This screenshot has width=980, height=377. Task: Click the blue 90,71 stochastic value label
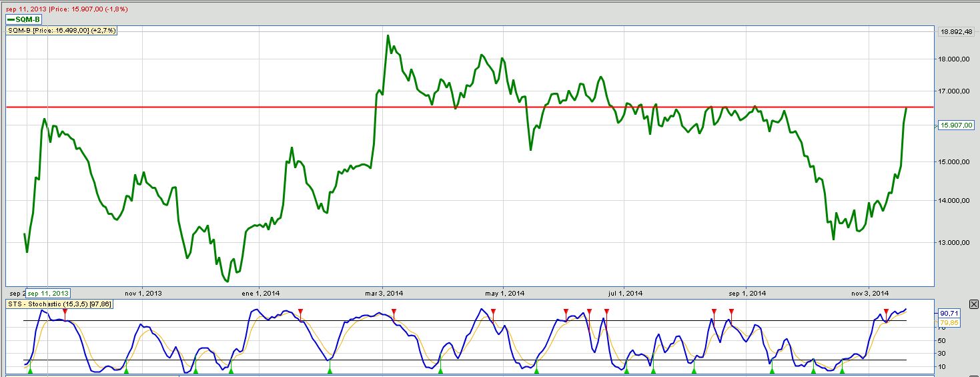coord(949,313)
